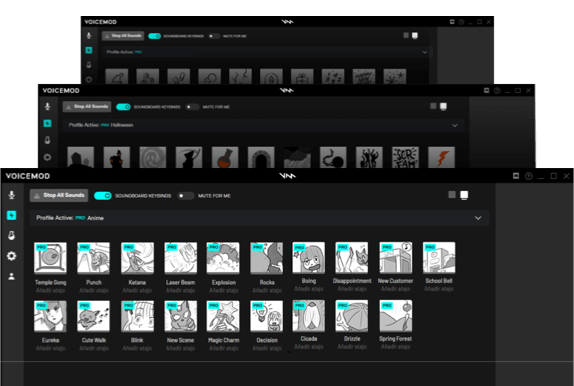Play the Decision sound tile
Image resolution: width=574 pixels, height=386 pixels.
pos(266,316)
